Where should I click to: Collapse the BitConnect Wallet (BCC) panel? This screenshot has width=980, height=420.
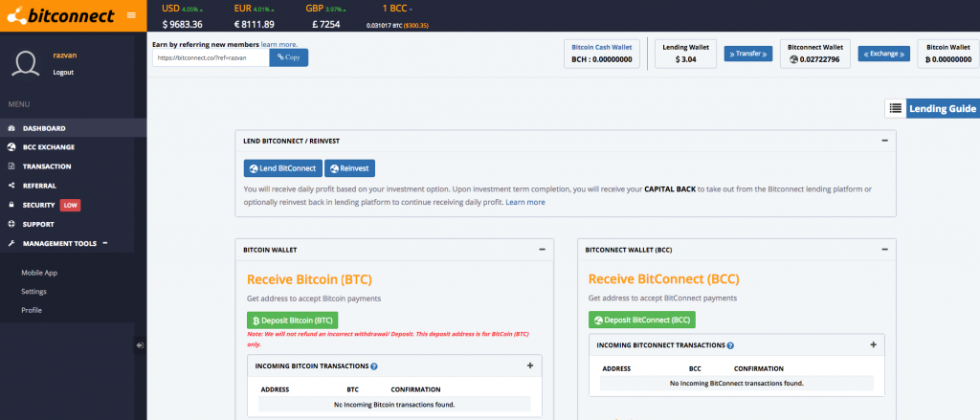click(884, 249)
